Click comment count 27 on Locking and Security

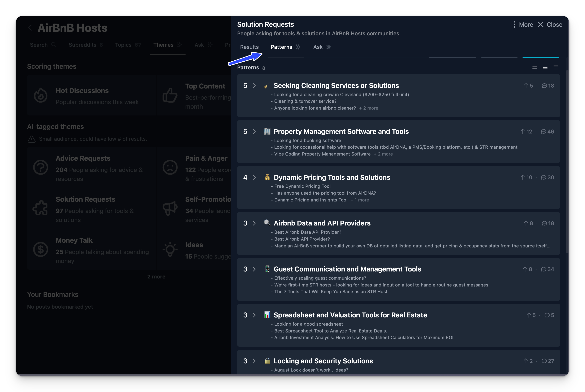coord(548,361)
